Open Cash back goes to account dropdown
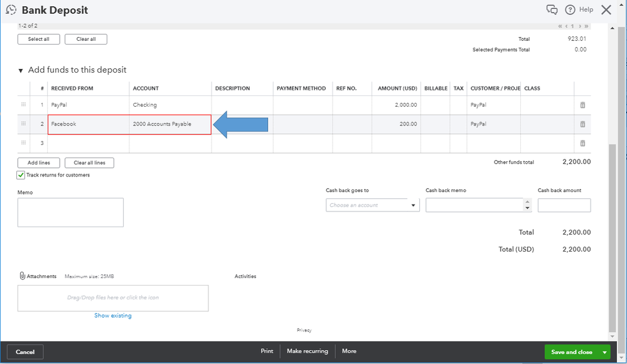Image resolution: width=627 pixels, height=364 pixels. pyautogui.click(x=413, y=205)
